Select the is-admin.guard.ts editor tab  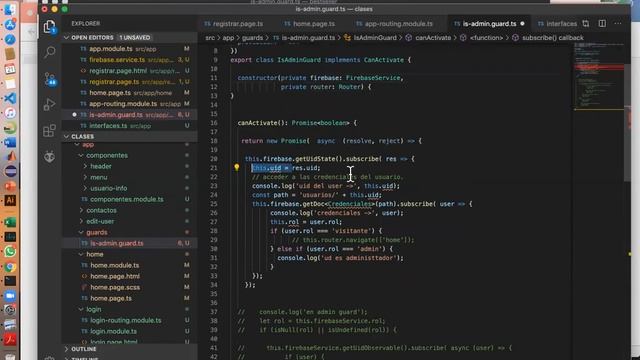coord(489,24)
